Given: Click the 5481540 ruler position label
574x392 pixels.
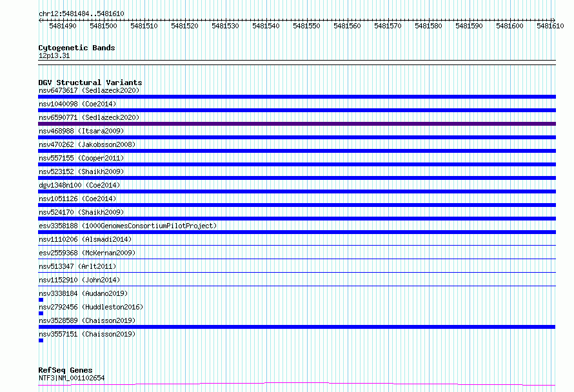Looking at the screenshot, I should pos(266,26).
